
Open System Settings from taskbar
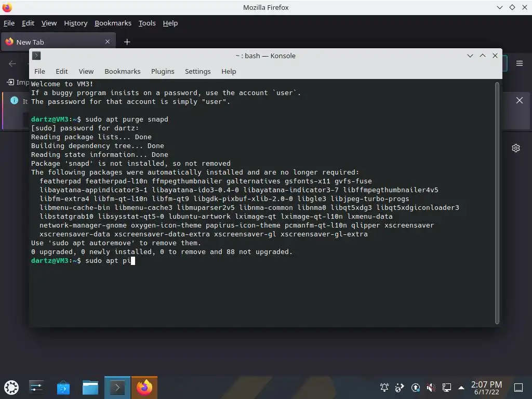[36, 388]
